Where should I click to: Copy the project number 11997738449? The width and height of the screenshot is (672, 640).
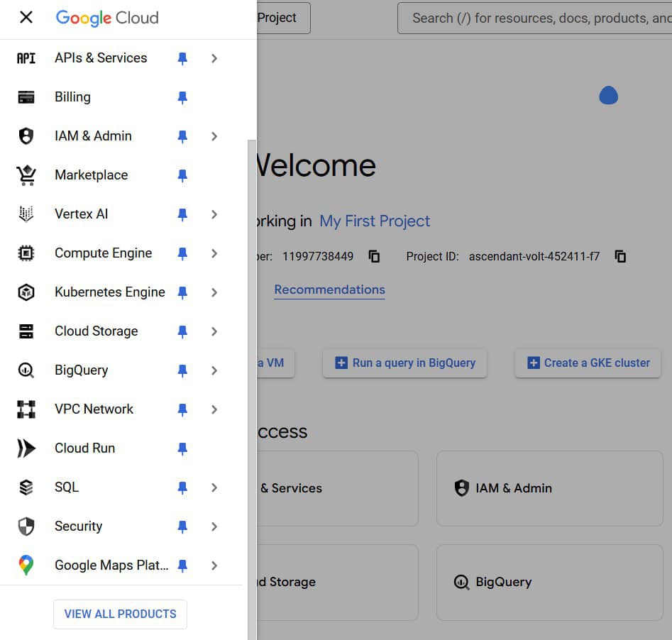(x=374, y=256)
